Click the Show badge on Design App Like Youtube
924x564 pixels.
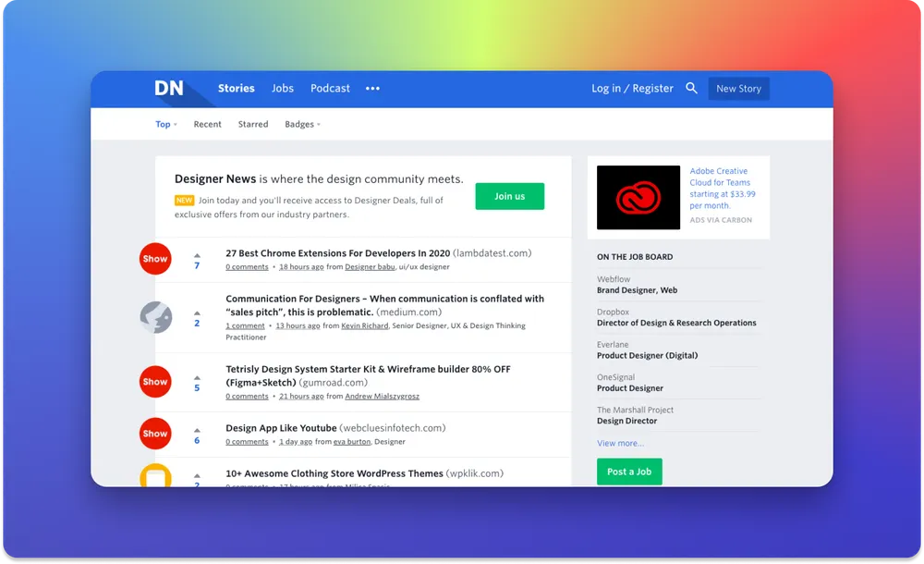pos(154,433)
